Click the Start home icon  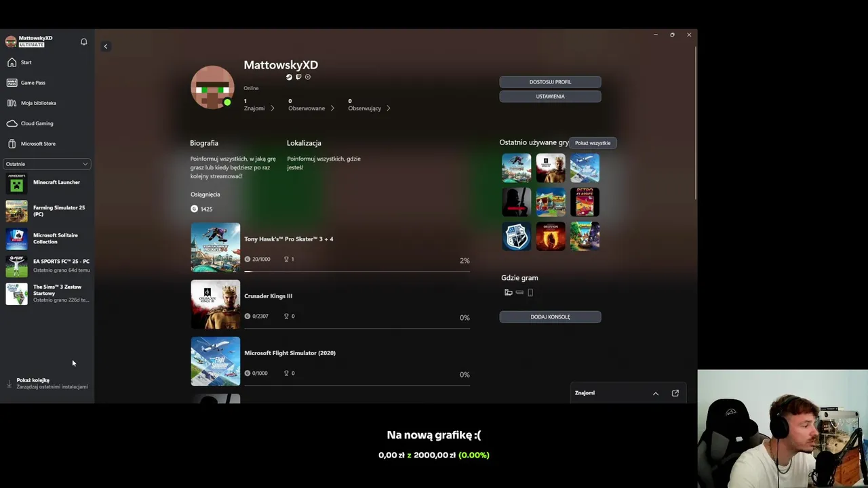[12, 62]
